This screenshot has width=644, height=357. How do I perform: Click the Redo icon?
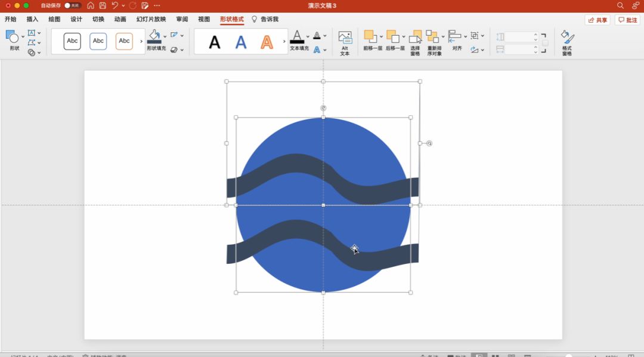click(132, 5)
